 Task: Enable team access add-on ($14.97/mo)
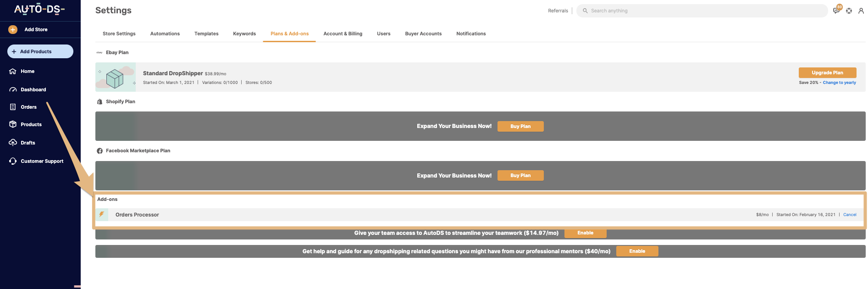[586, 233]
